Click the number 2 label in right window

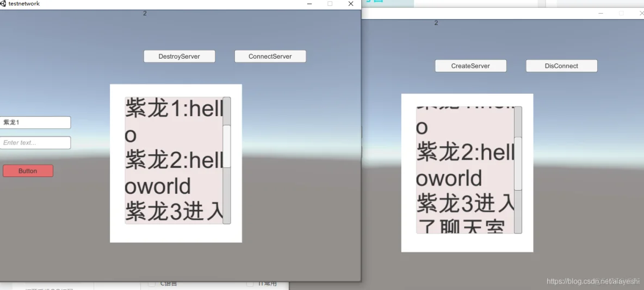(436, 23)
